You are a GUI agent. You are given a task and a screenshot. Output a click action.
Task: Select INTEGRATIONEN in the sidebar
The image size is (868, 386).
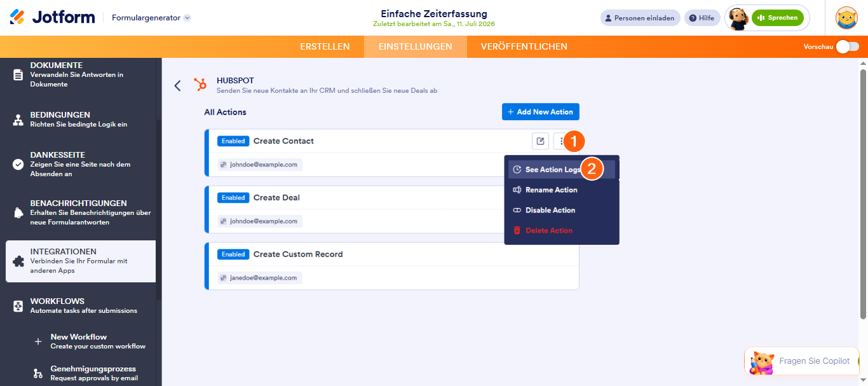[81, 261]
